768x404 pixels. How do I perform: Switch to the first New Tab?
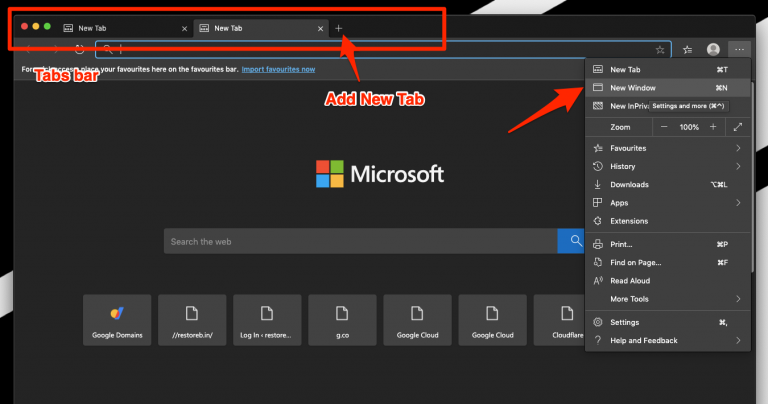pos(125,28)
